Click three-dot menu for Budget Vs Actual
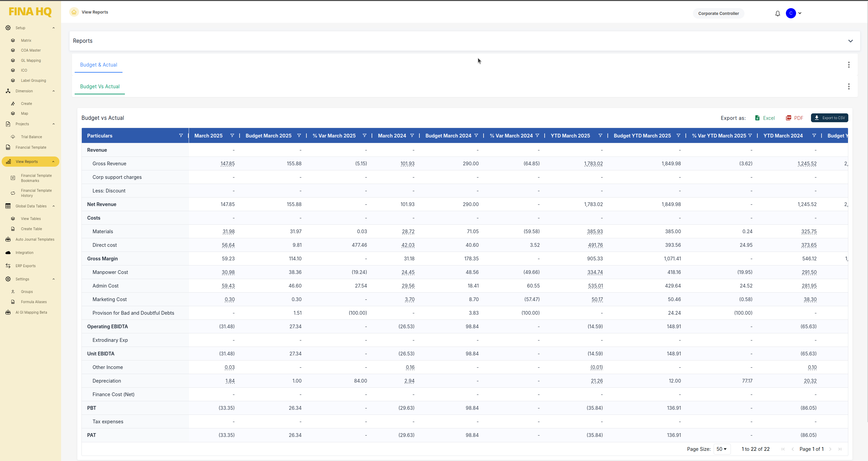The image size is (868, 461). [x=849, y=87]
